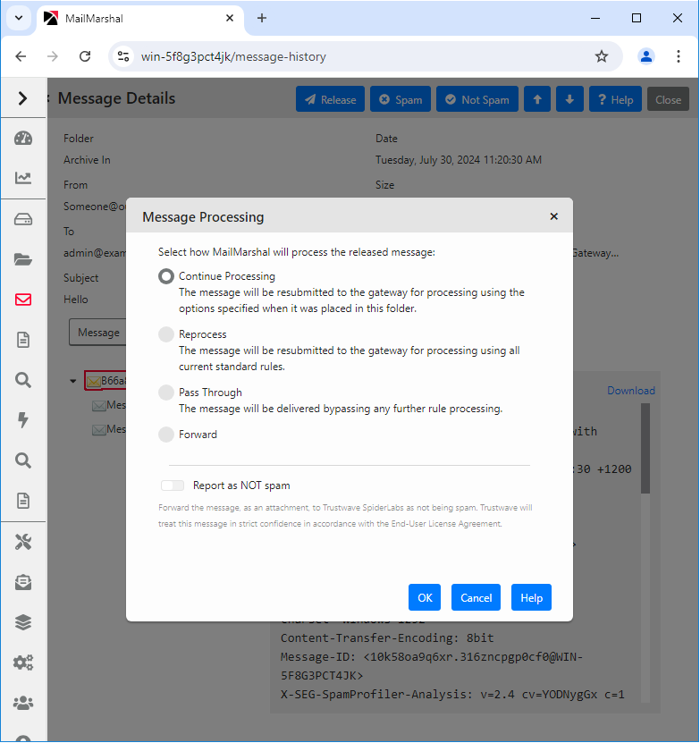Click the stacked layers icon in sidebar
700x743 pixels.
pos(23,622)
